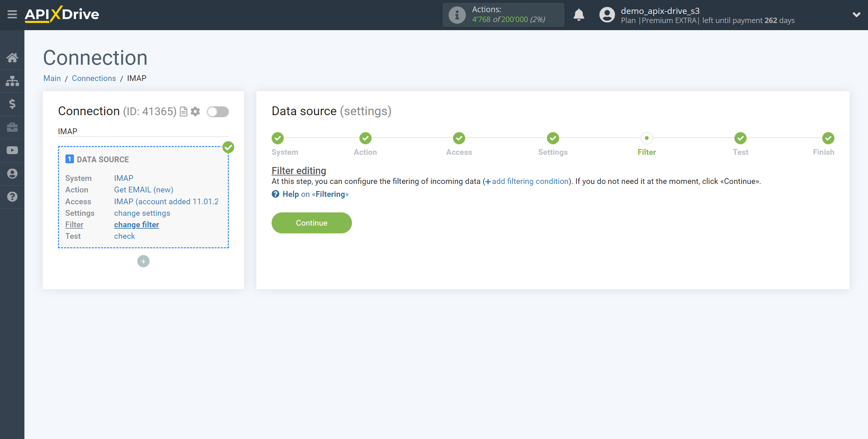Click the Filter step progress indicator
This screenshot has height=439, width=868.
[647, 138]
